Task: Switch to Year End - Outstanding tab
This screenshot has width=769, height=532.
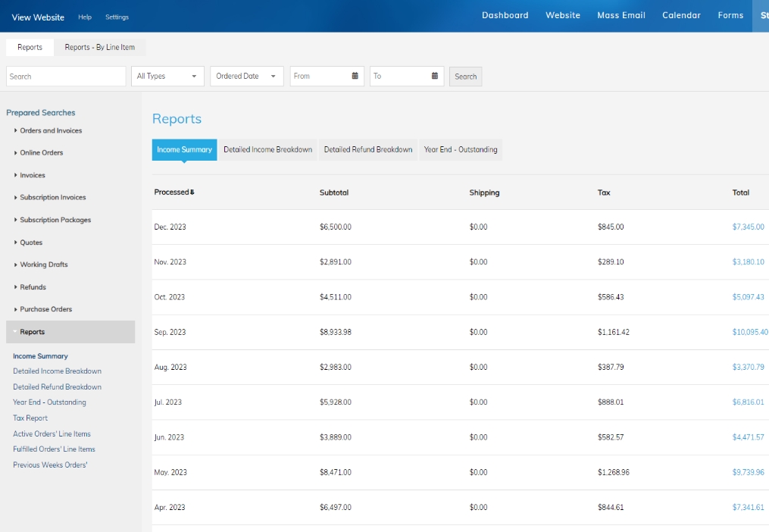Action: pyautogui.click(x=461, y=150)
